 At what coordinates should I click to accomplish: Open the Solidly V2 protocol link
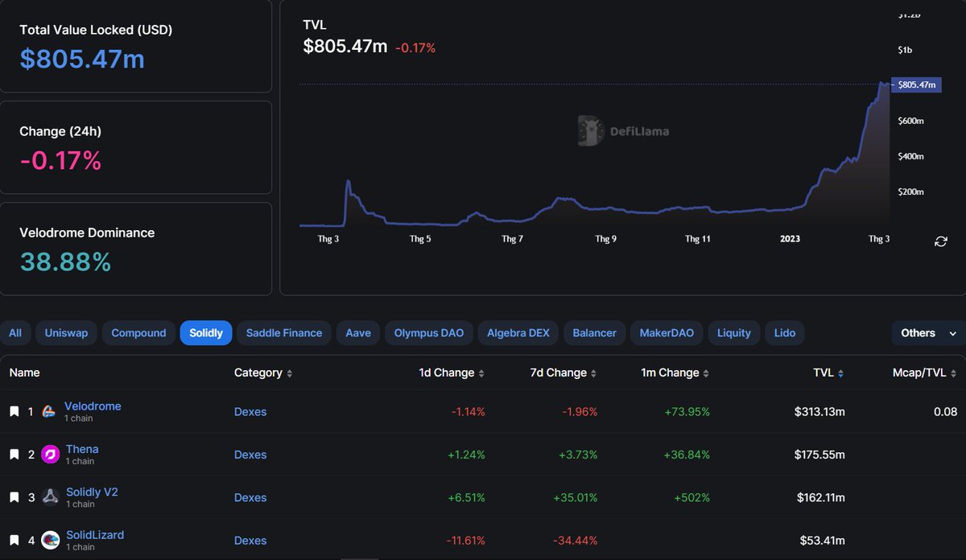coord(92,492)
